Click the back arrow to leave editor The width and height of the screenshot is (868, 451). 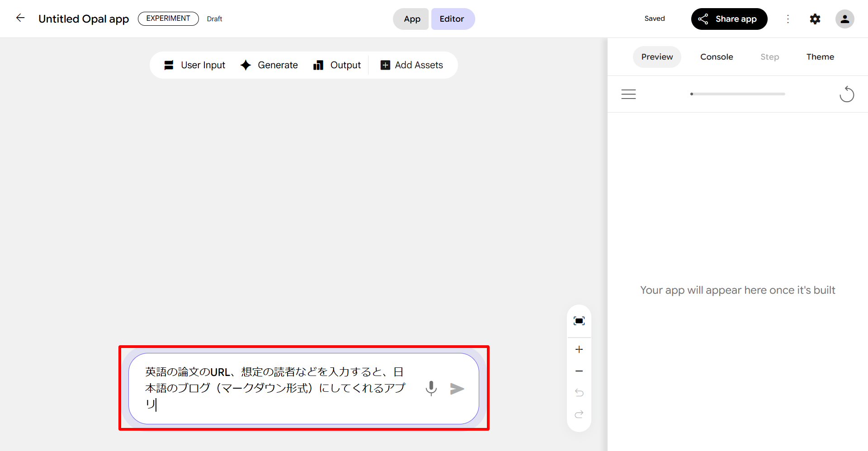click(20, 18)
